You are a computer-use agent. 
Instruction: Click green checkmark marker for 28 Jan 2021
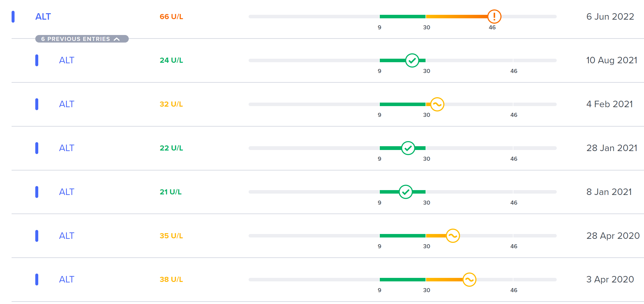pyautogui.click(x=408, y=148)
